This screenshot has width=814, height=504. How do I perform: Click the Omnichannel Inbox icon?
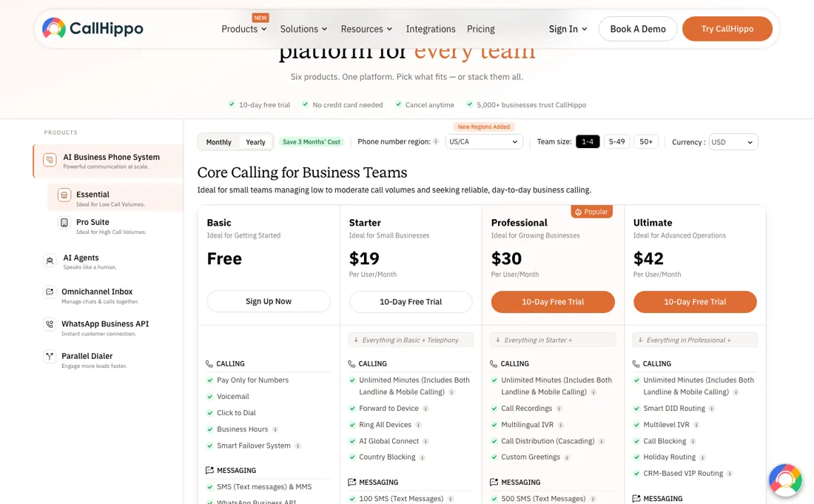(x=50, y=292)
